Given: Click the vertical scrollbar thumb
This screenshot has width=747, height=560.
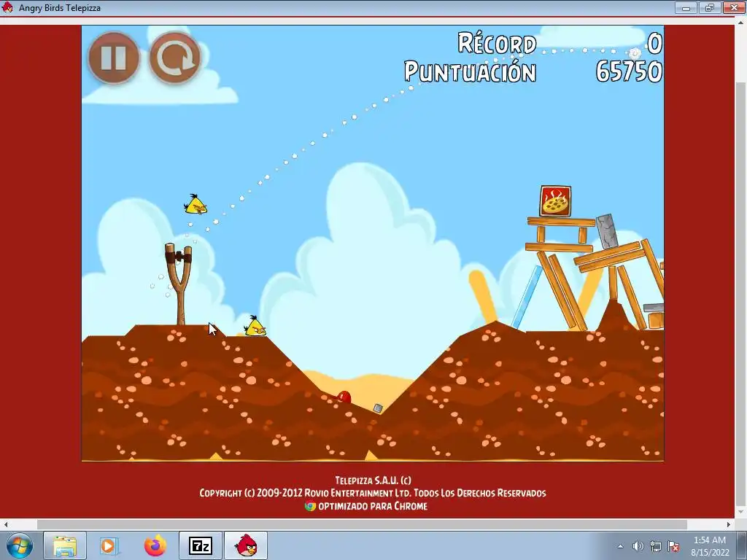Looking at the screenshot, I should pos(741,294).
